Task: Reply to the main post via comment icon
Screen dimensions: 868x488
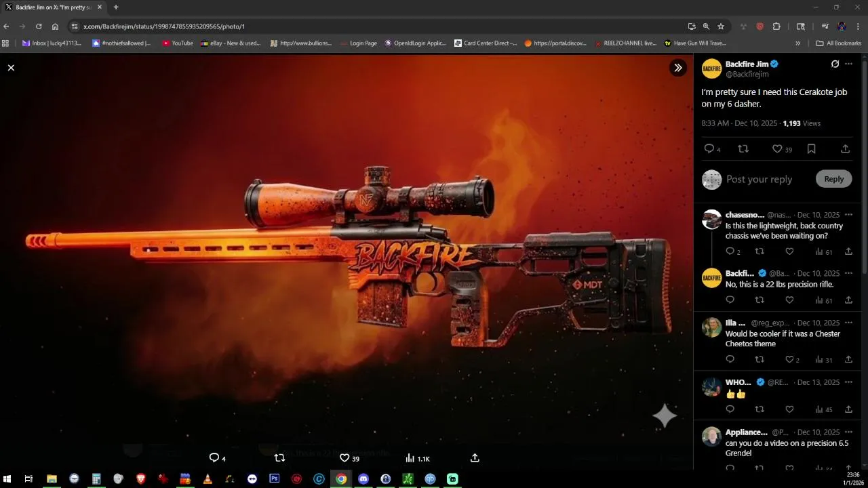Action: [x=709, y=148]
